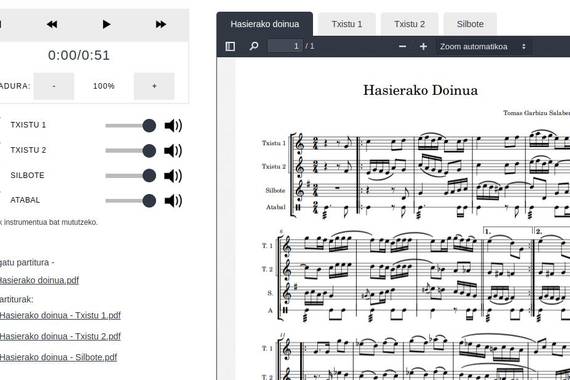This screenshot has width=570, height=380.
Task: Click the rewind playback button
Action: click(x=52, y=24)
